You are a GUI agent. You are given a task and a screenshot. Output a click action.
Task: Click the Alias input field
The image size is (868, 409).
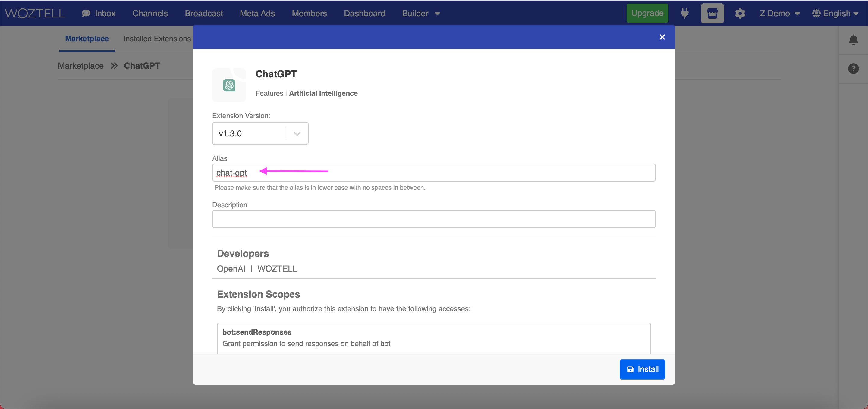tap(434, 173)
